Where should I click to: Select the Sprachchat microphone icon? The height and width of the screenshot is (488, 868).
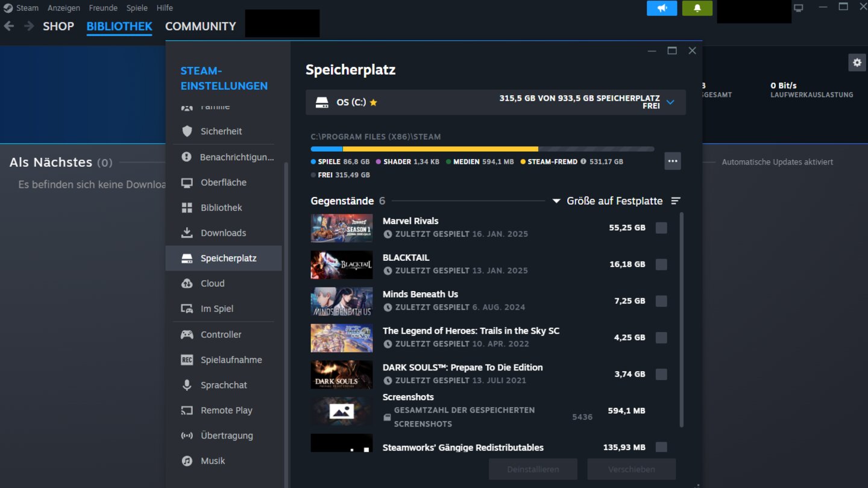coord(187,385)
